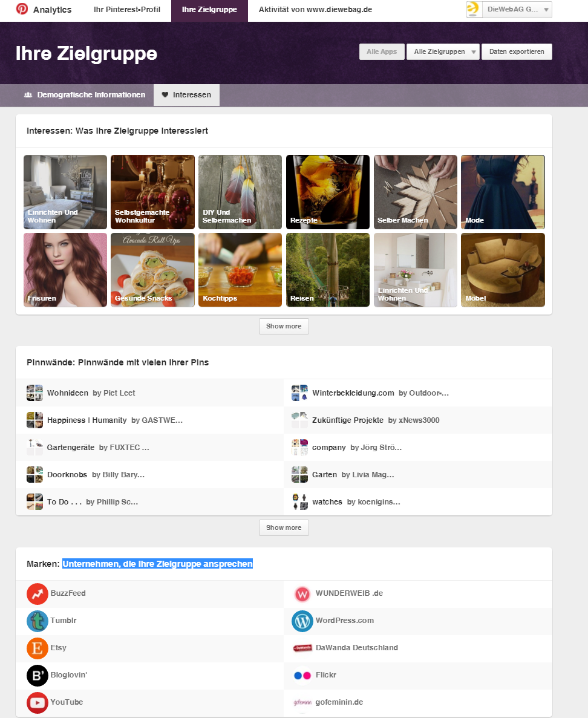Click the highlighted Unternehmen heading text
Screen dimensions: 588x718
tap(157, 564)
